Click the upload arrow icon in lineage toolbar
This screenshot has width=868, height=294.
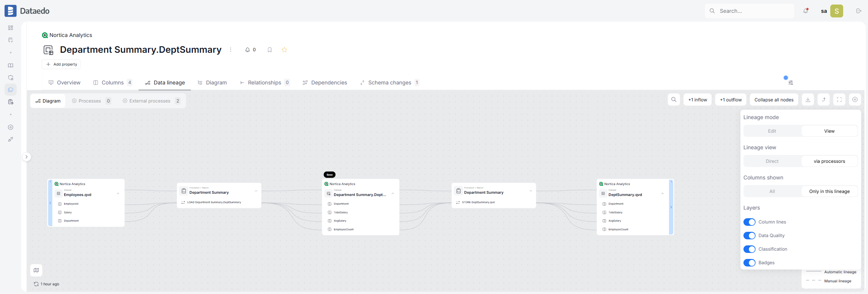point(824,100)
